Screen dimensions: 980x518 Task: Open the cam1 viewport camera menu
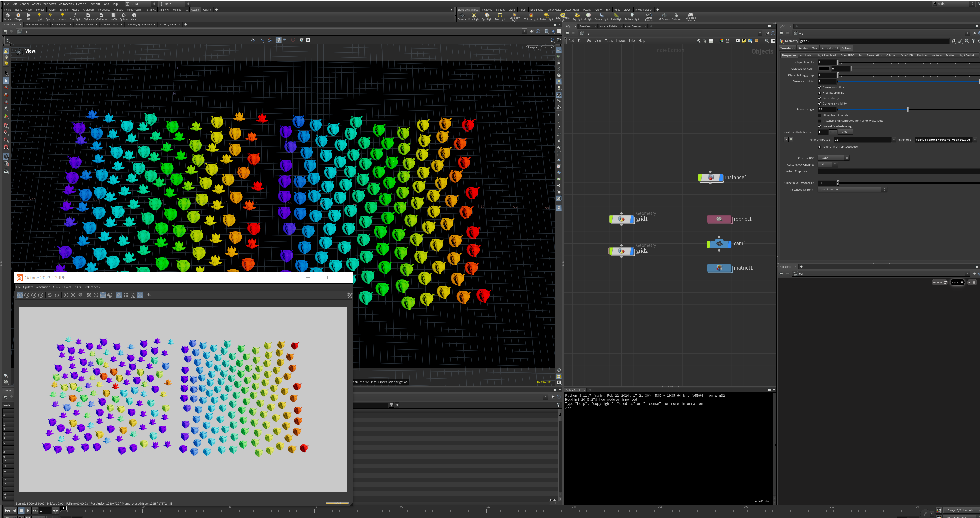[x=547, y=48]
